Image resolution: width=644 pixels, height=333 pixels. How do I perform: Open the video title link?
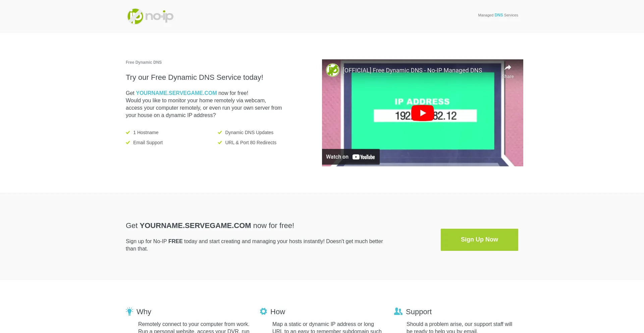412,70
